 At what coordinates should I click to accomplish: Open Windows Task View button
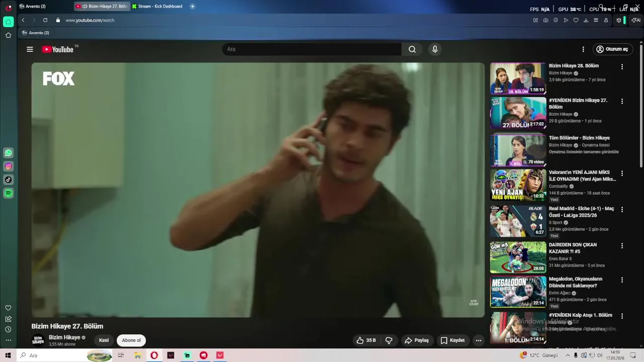pos(121,355)
